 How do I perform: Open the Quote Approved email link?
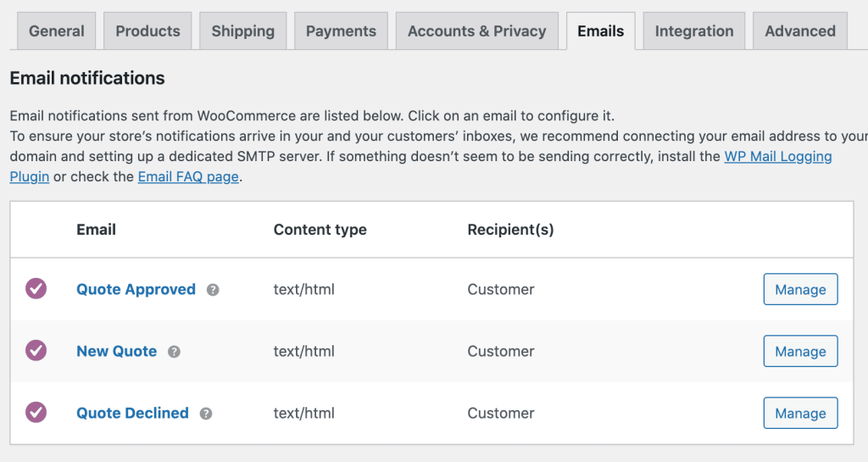136,289
